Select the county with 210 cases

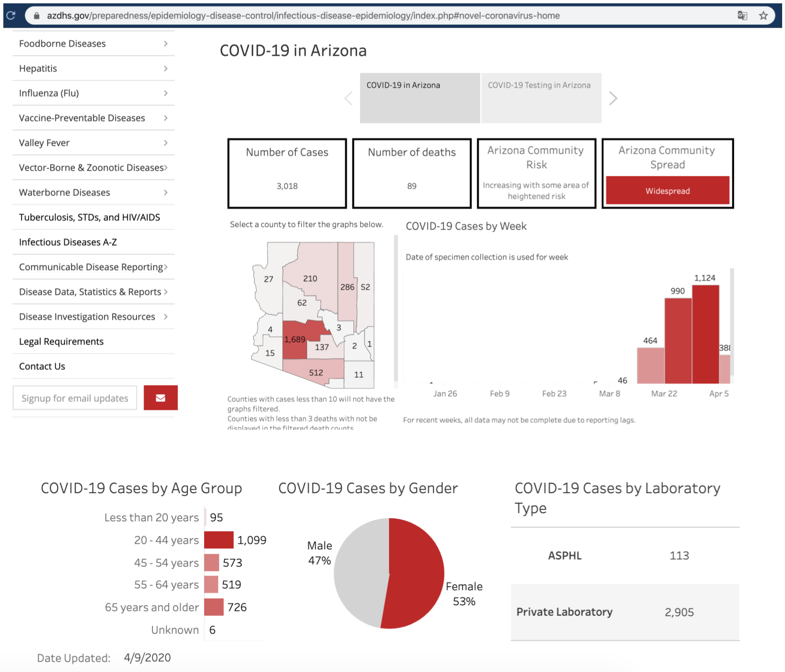310,278
